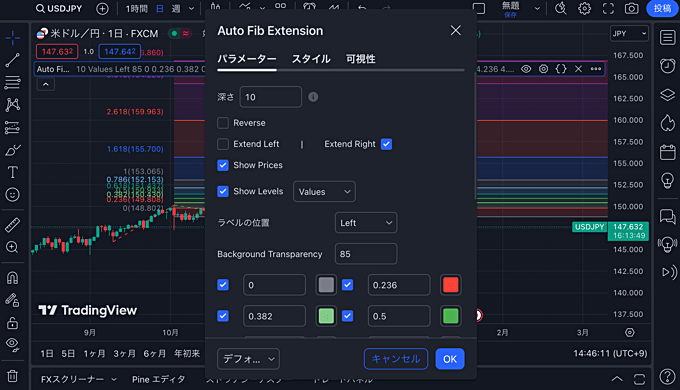Open the object tree layers panel

667,95
